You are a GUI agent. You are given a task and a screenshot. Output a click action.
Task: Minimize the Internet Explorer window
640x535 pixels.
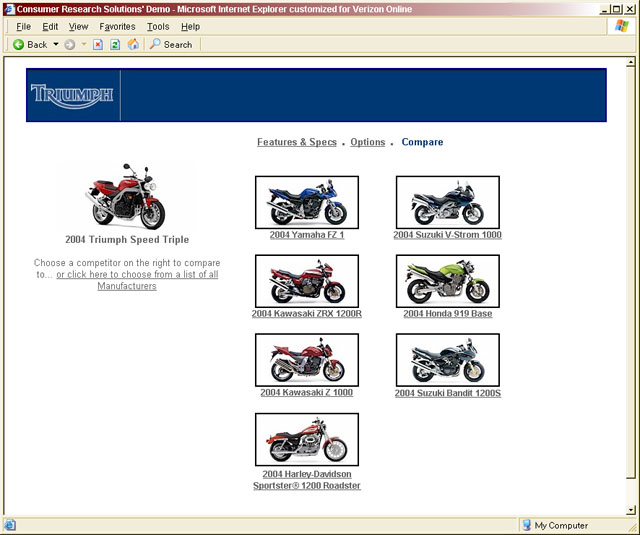click(x=605, y=9)
